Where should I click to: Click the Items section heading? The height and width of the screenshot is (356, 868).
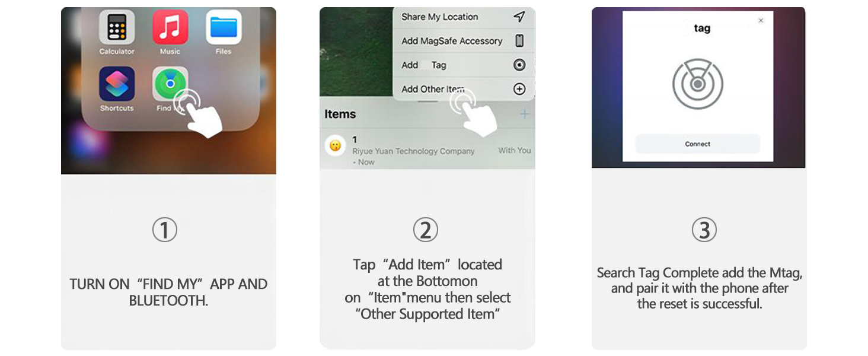click(x=340, y=114)
